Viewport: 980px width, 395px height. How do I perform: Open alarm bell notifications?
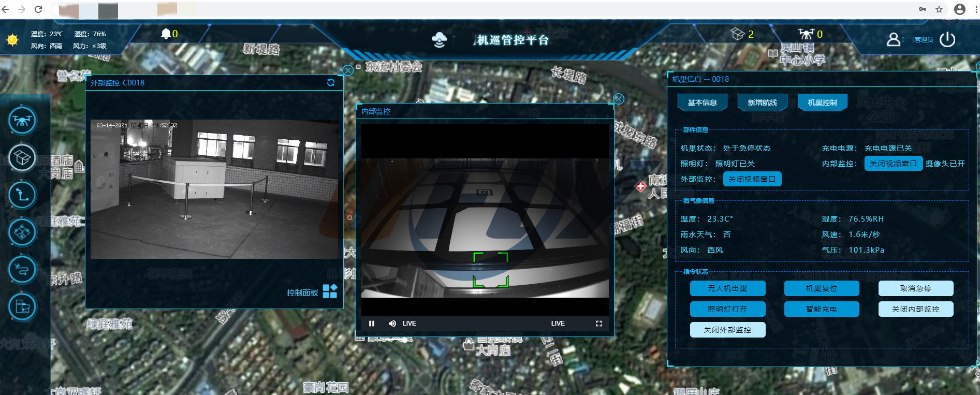[166, 34]
